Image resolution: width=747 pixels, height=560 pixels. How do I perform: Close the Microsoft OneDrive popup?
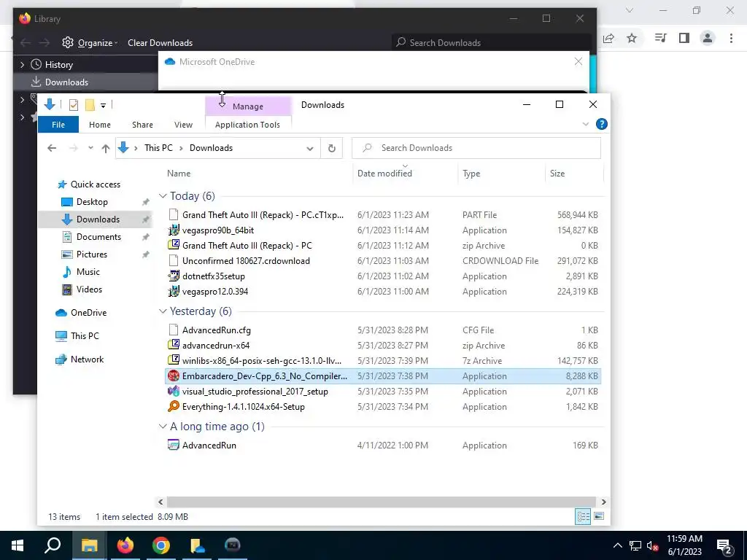click(578, 62)
